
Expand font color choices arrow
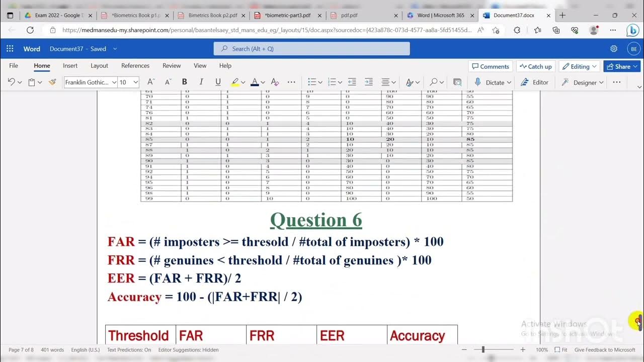pos(263,82)
